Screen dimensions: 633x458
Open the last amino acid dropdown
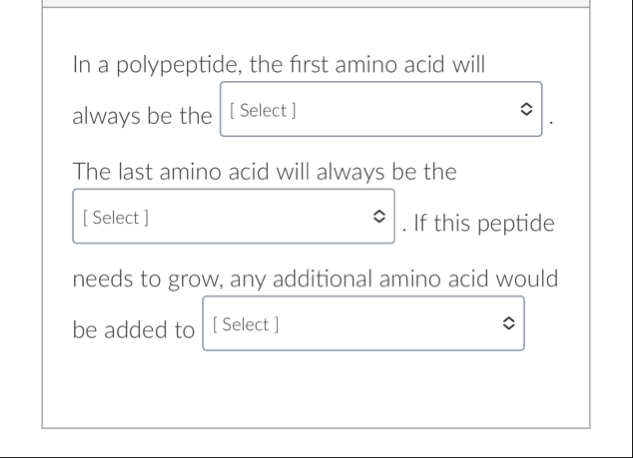232,216
